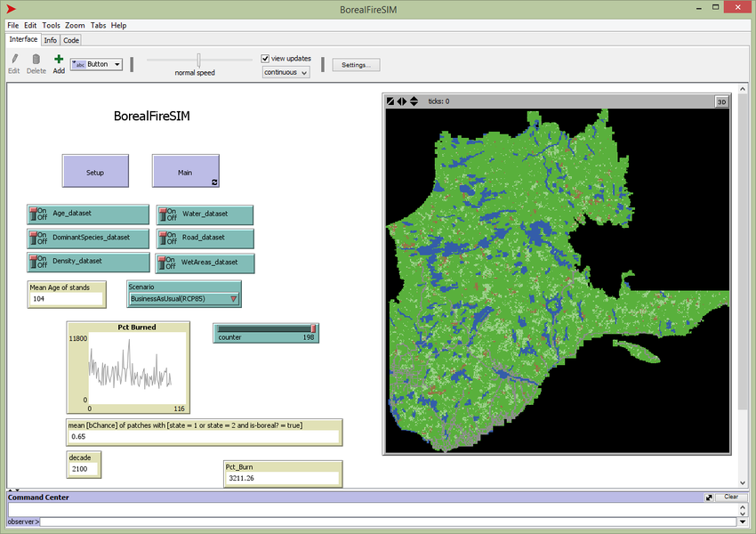Pop out the Command Center window icon
Screen dimensions: 756x534
pos(709,497)
